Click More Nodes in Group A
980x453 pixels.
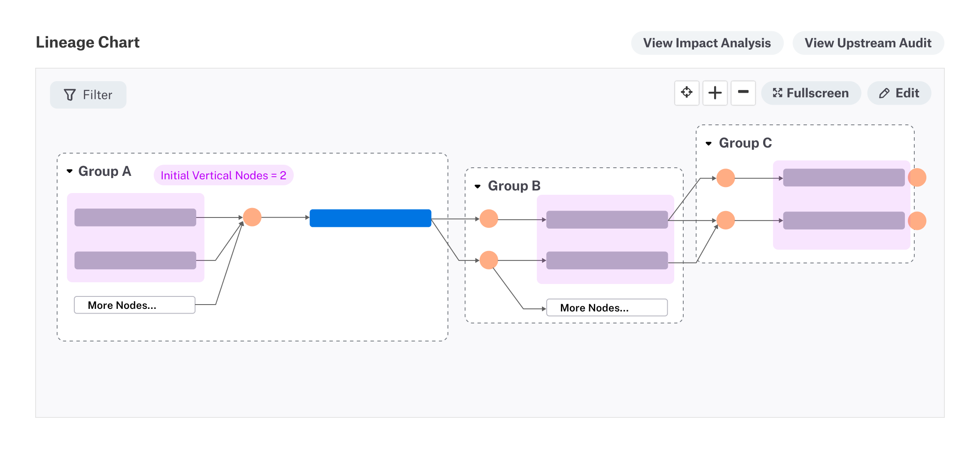click(134, 305)
